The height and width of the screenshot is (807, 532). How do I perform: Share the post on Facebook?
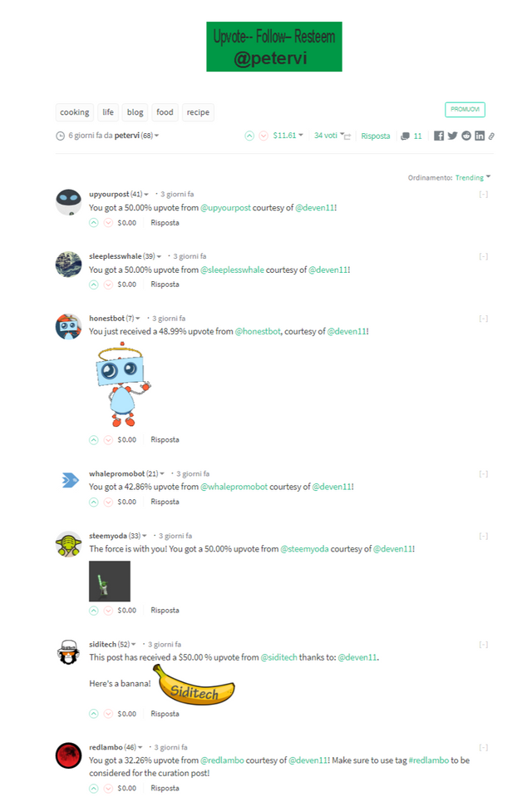438,136
